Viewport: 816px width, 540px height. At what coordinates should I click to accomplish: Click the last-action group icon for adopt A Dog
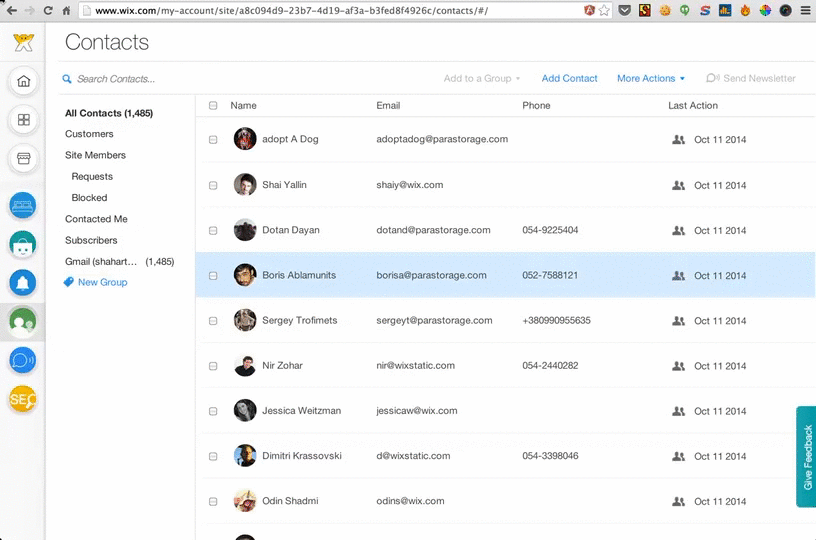678,139
